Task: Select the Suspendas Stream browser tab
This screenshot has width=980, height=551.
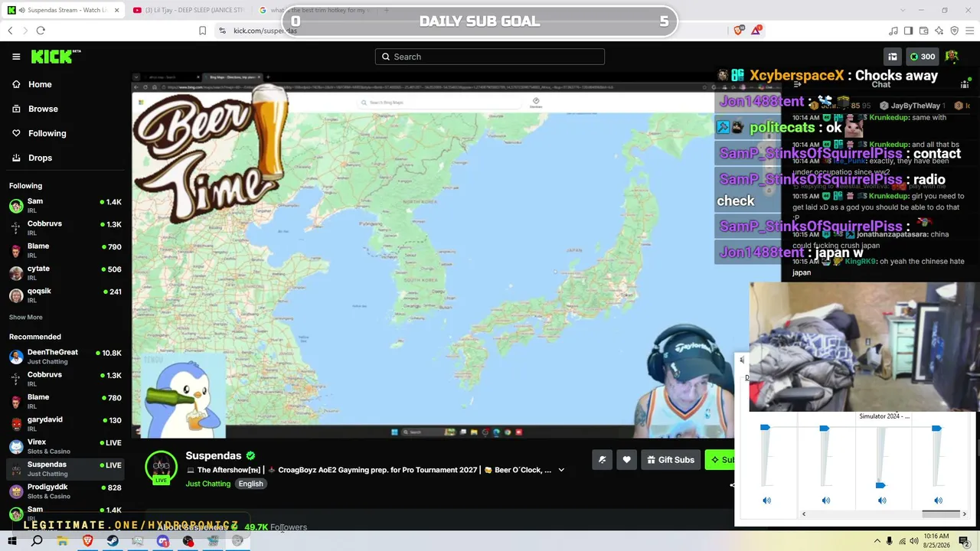Action: click(x=63, y=10)
